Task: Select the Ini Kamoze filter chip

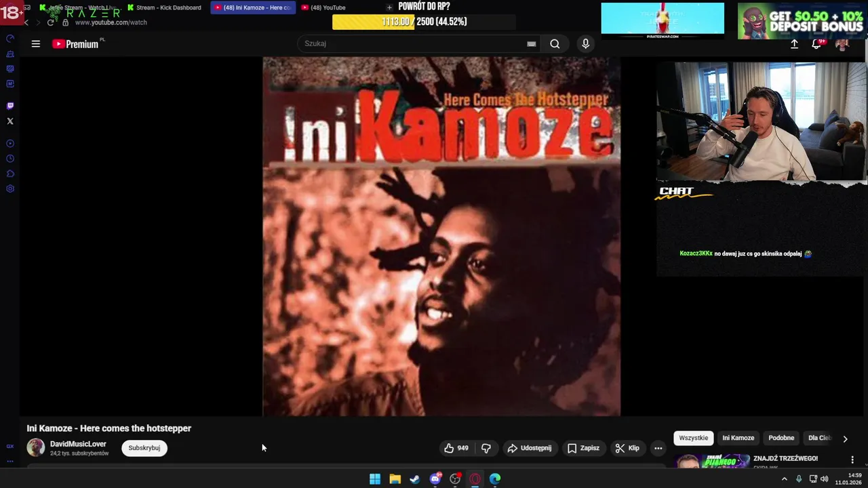Action: [x=738, y=438]
